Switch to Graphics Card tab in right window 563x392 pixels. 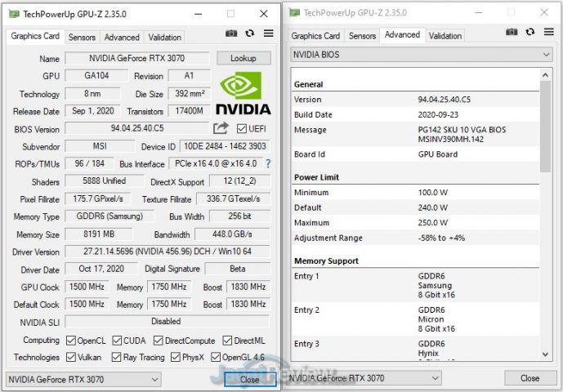coord(315,36)
